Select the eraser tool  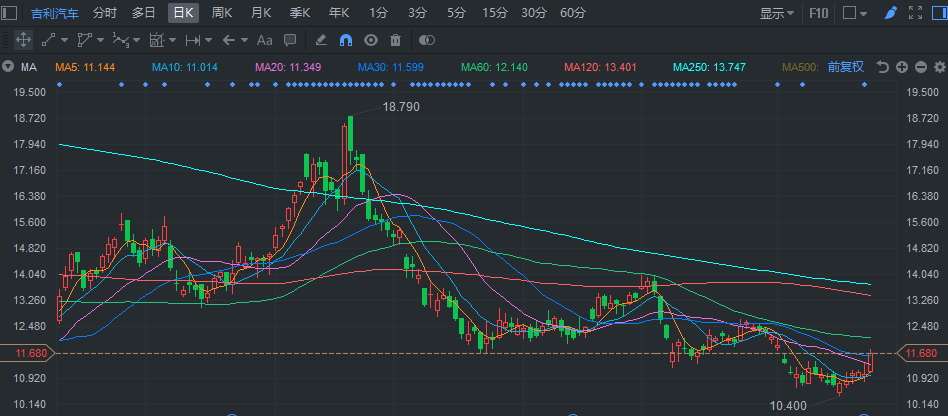321,41
